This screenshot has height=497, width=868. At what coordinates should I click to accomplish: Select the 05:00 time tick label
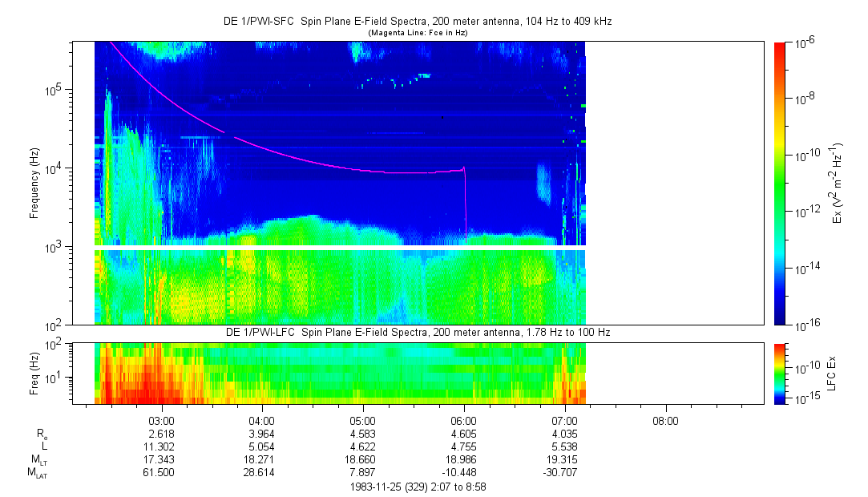click(363, 420)
